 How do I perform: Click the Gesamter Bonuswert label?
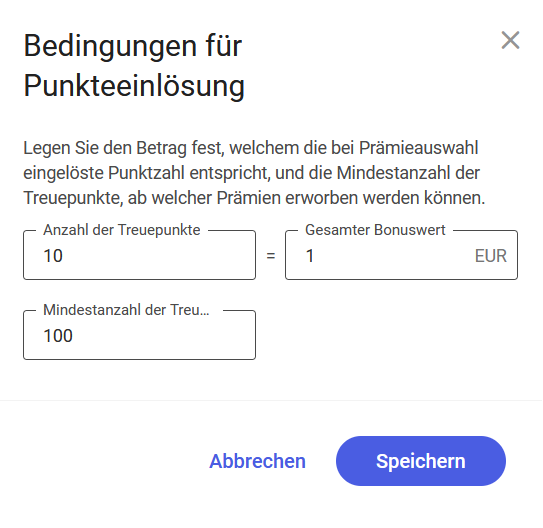click(x=375, y=230)
